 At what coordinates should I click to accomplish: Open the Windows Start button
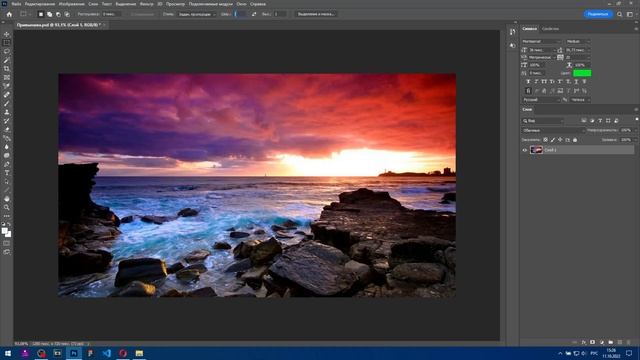pos(8,353)
